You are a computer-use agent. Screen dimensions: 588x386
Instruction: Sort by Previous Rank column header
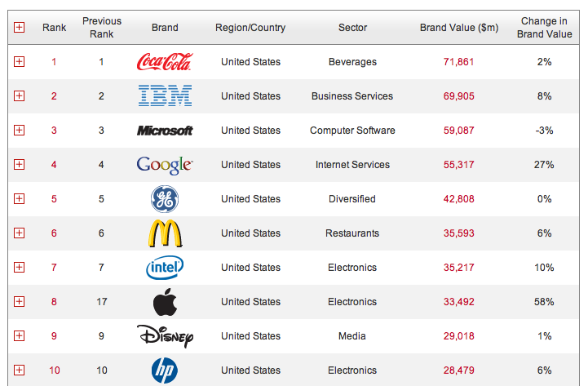102,28
